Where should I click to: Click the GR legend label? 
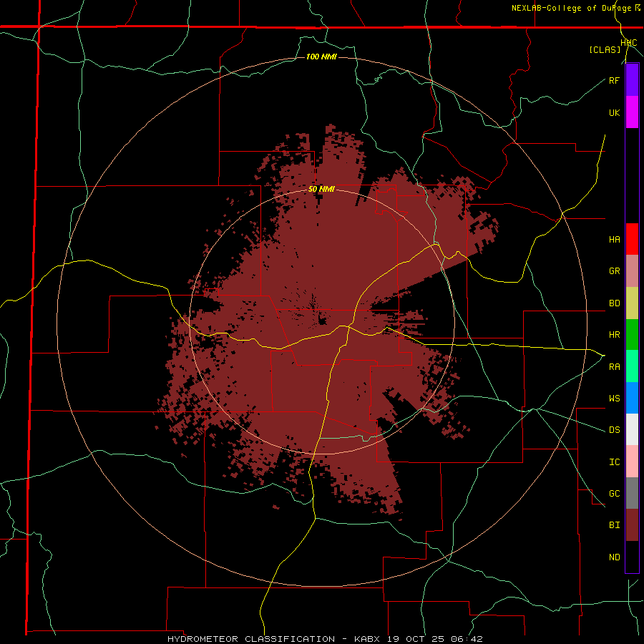[614, 271]
